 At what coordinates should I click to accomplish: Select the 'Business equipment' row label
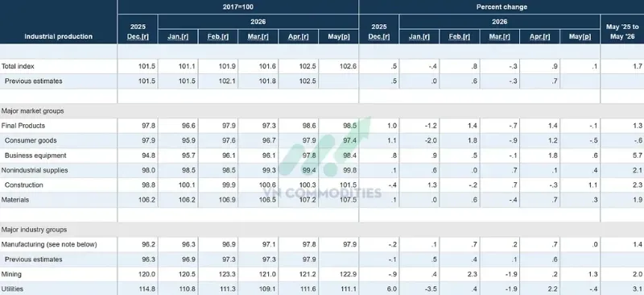(x=35, y=156)
